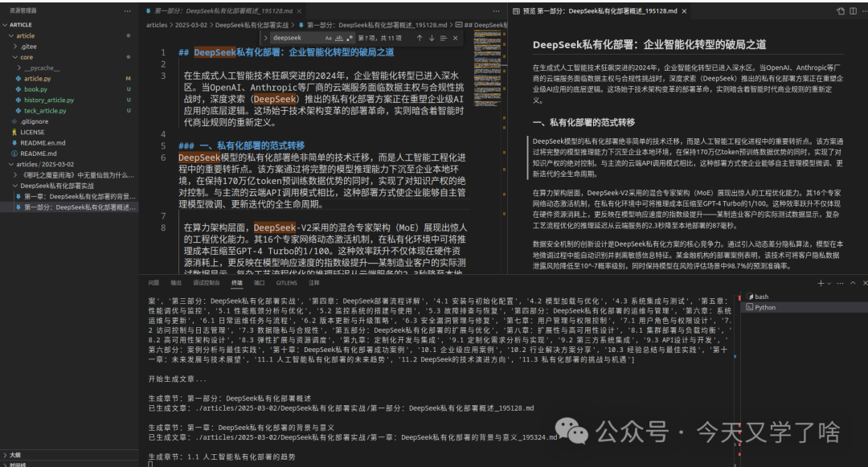Click the markdown icon beside README.en.md

14,143
